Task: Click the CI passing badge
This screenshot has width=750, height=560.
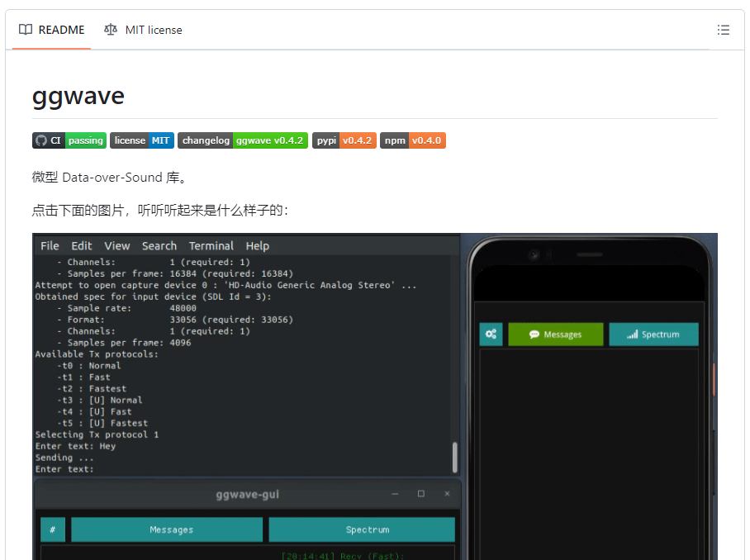Action: [x=69, y=140]
